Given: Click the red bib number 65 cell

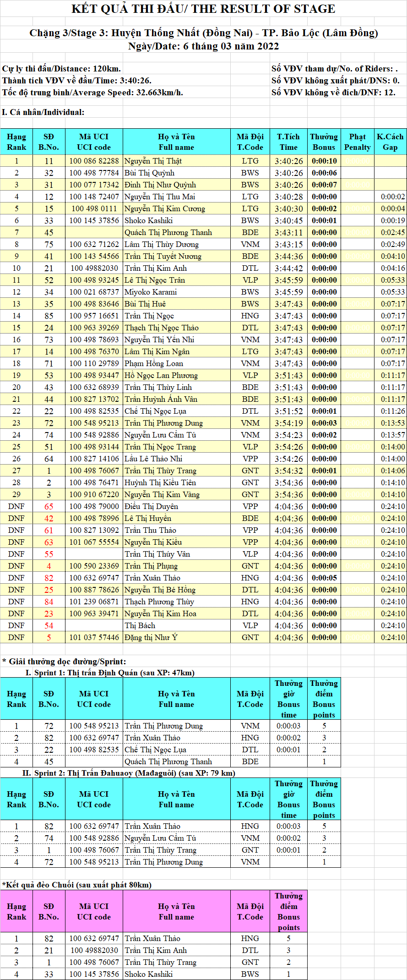Looking at the screenshot, I should (x=49, y=506).
